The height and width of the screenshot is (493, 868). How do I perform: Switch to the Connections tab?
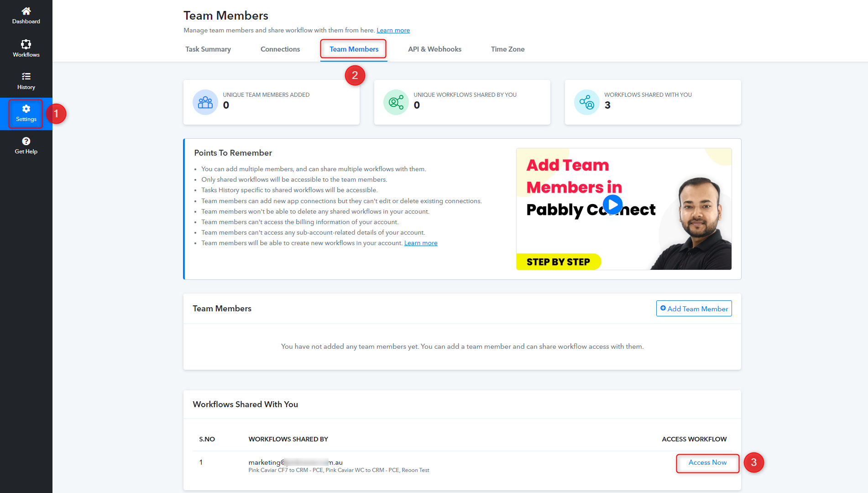click(x=280, y=49)
